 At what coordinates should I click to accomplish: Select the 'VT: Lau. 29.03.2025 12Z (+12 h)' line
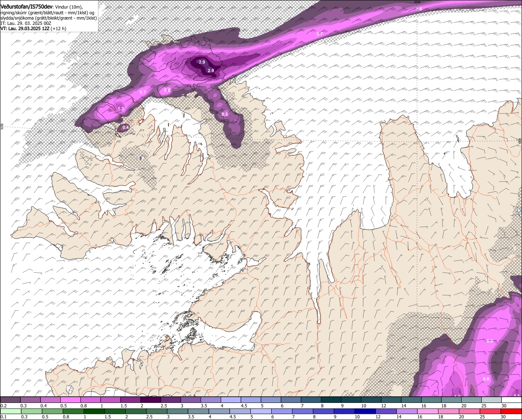pos(33,29)
